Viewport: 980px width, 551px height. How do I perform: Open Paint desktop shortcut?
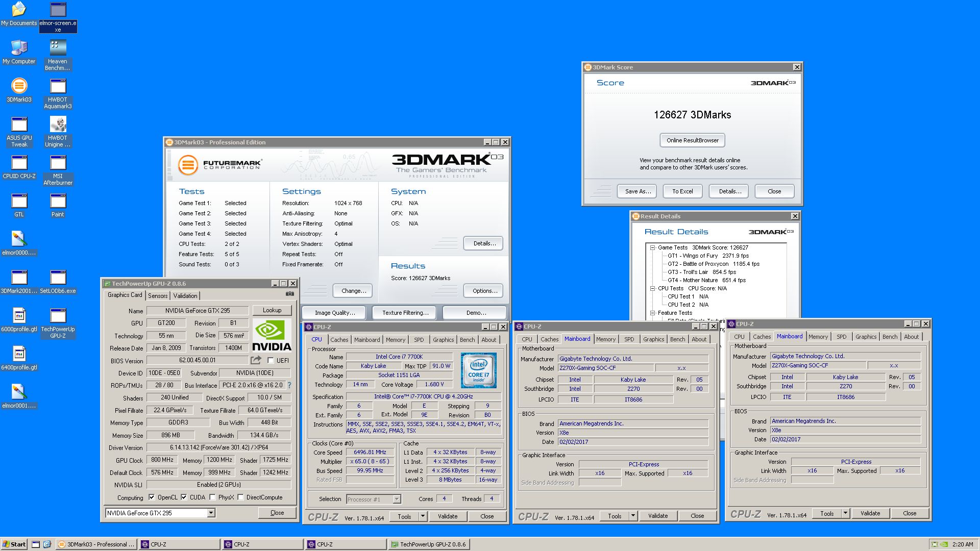(x=58, y=205)
